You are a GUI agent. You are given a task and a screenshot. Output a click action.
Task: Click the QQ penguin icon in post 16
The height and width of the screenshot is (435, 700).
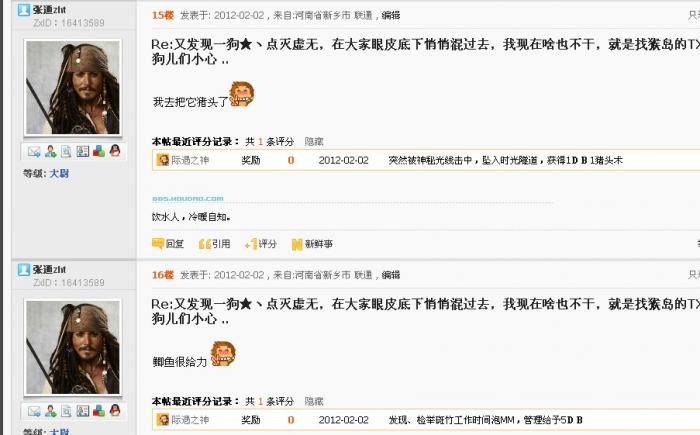click(115, 411)
